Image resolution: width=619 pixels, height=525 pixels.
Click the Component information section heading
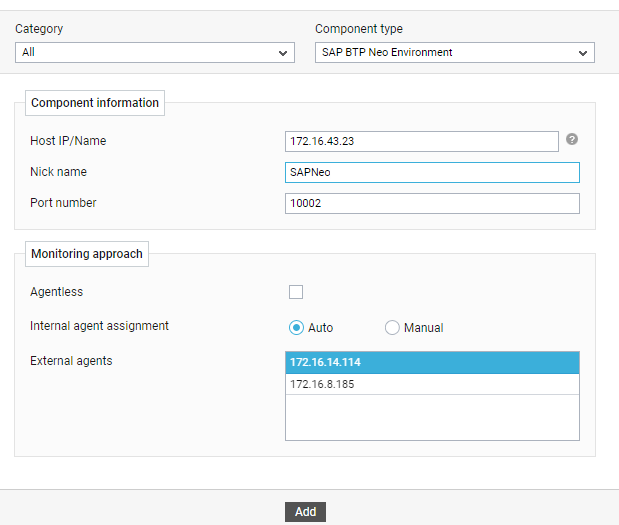click(95, 103)
